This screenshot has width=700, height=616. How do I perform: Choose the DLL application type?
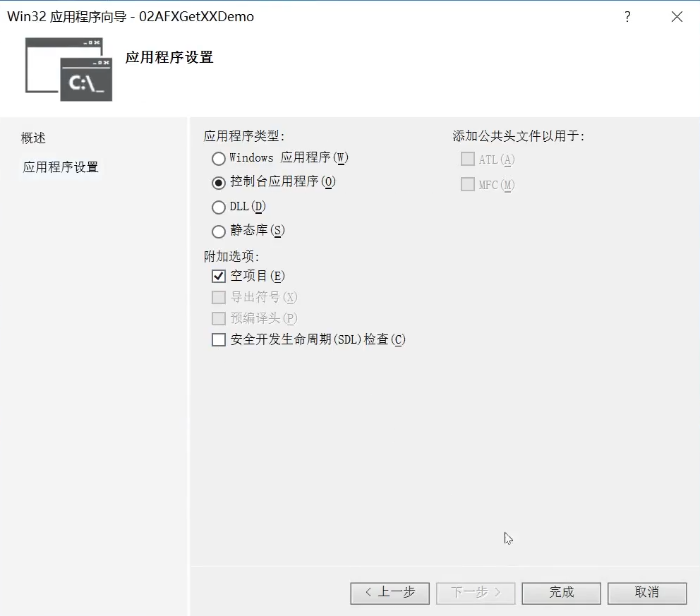(x=218, y=207)
